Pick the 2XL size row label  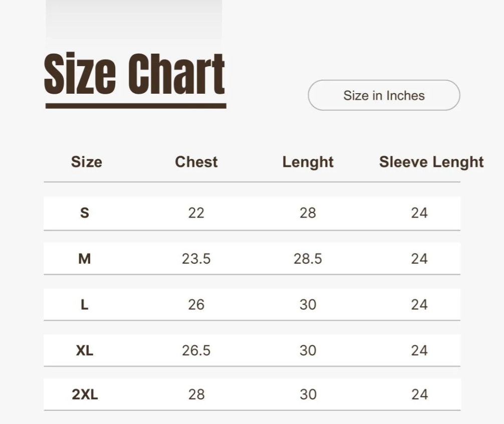[x=85, y=394]
